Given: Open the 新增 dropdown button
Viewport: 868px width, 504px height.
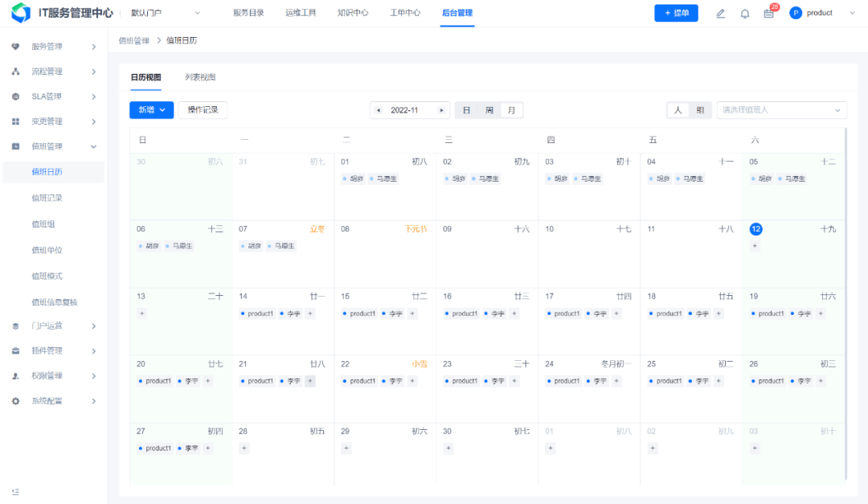Looking at the screenshot, I should (152, 110).
